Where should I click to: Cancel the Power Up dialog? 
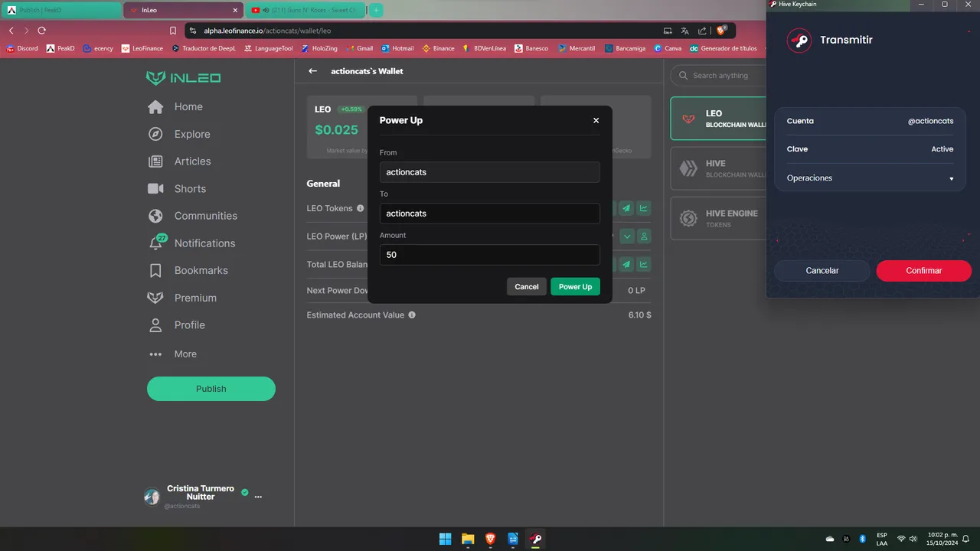[x=527, y=287]
